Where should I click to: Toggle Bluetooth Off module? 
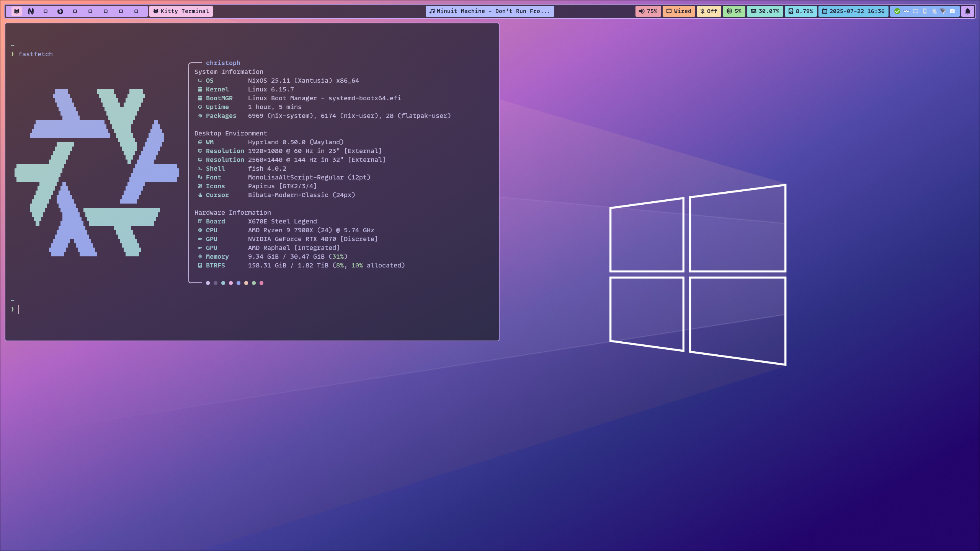click(709, 11)
